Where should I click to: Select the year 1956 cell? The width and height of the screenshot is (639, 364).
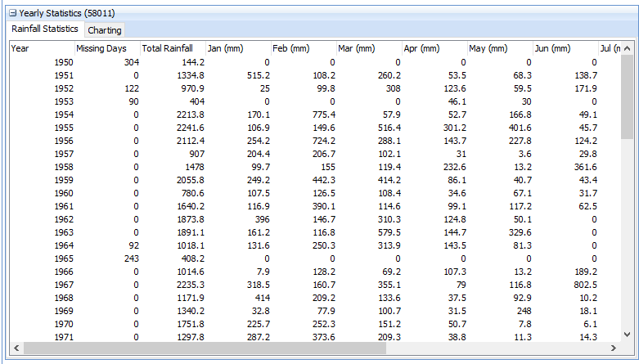click(x=64, y=141)
